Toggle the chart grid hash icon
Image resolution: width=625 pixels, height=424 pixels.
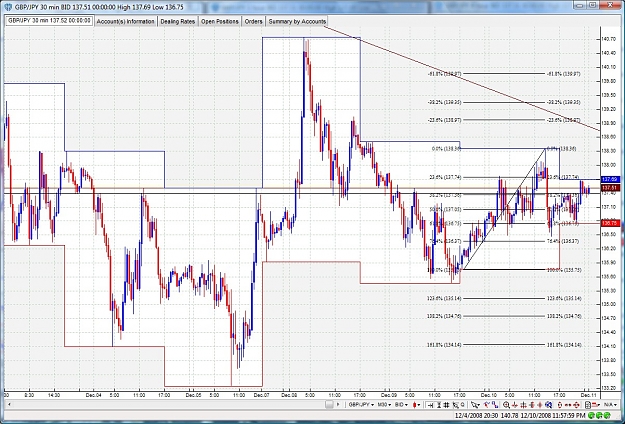click(446, 405)
